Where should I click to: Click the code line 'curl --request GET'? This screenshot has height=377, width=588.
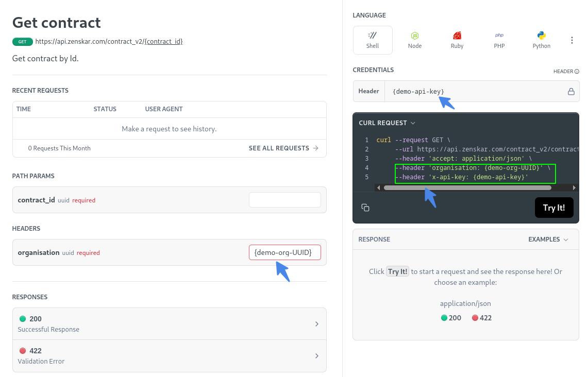pos(413,140)
